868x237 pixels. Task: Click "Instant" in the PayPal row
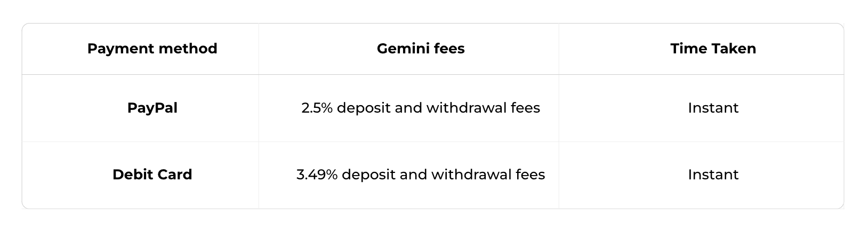pyautogui.click(x=713, y=108)
